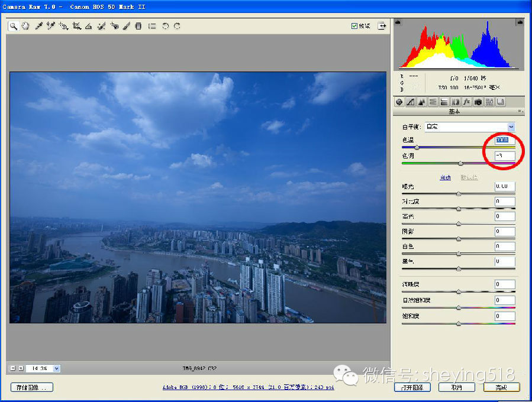This screenshot has width=532, height=402.
Task: Click the Temperature (色温) slider handle
Action: pos(417,147)
